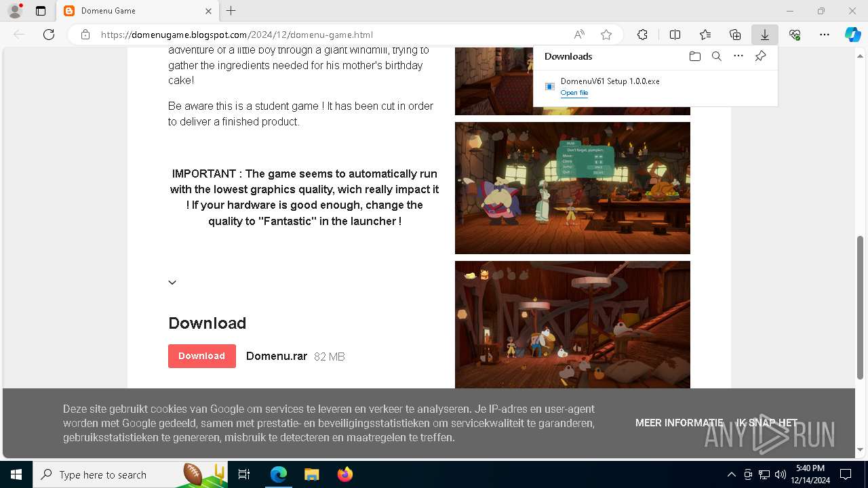Image resolution: width=868 pixels, height=488 pixels.
Task: Open File Explorer from taskbar
Action: [312, 474]
